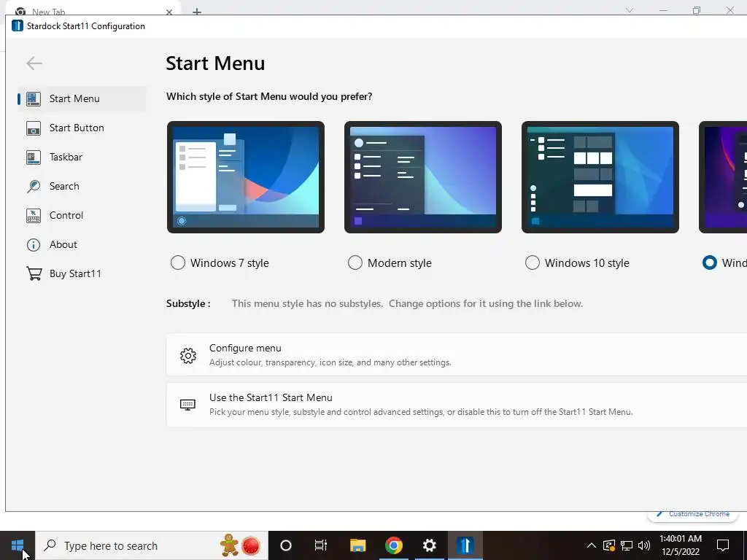The width and height of the screenshot is (747, 560).
Task: Open Task View from the taskbar
Action: [321, 545]
